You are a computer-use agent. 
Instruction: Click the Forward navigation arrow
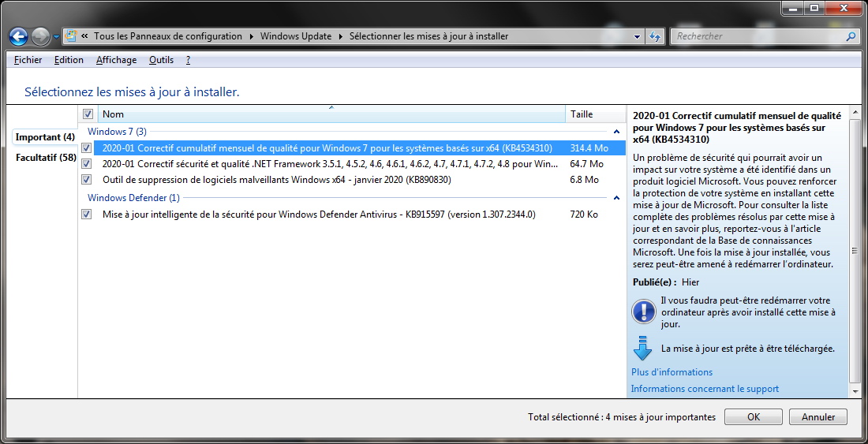[x=40, y=37]
